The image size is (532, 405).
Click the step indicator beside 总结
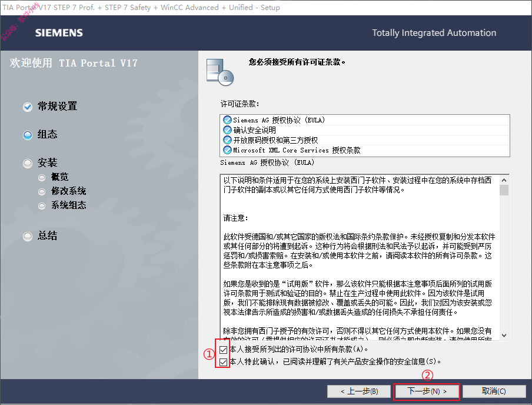28,236
